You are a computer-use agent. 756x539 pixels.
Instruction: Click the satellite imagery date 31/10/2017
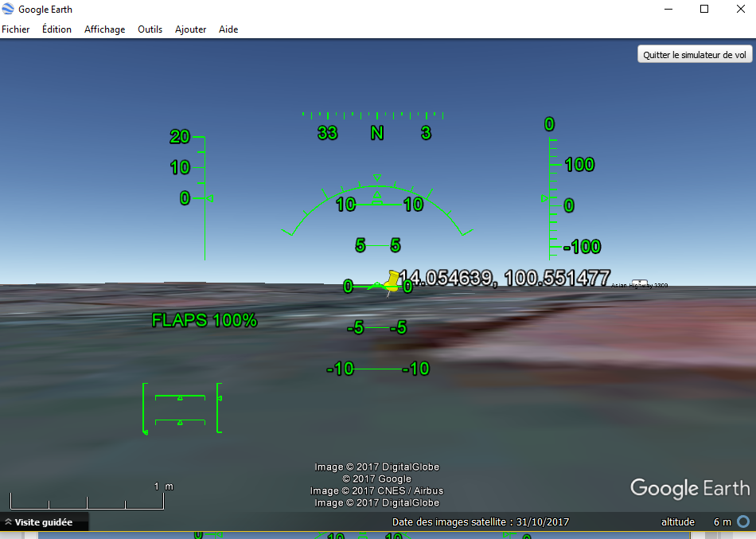click(543, 522)
